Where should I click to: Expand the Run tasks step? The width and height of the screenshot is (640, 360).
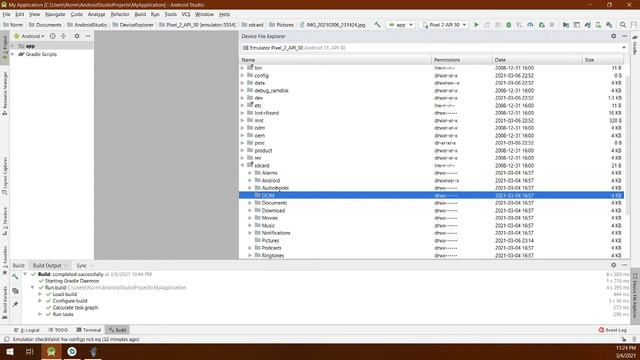pos(40,314)
